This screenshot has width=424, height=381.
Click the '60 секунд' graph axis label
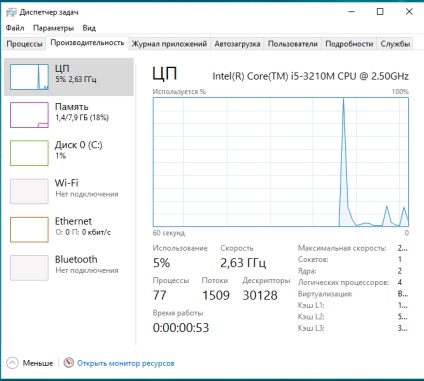[169, 233]
